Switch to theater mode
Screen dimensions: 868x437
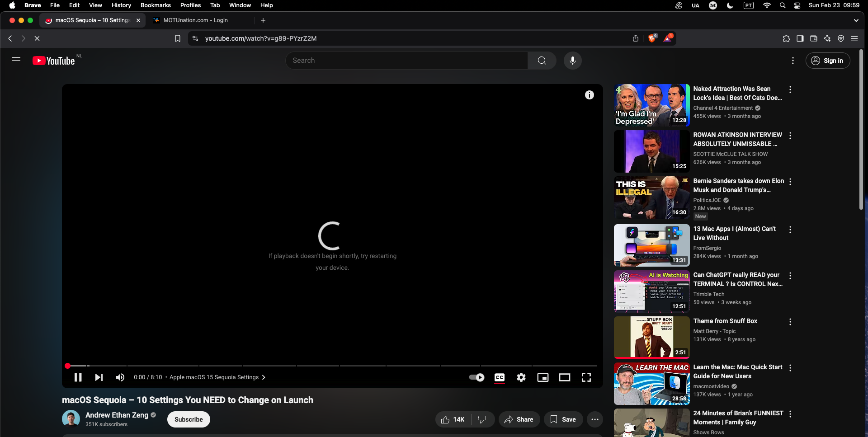tap(565, 377)
